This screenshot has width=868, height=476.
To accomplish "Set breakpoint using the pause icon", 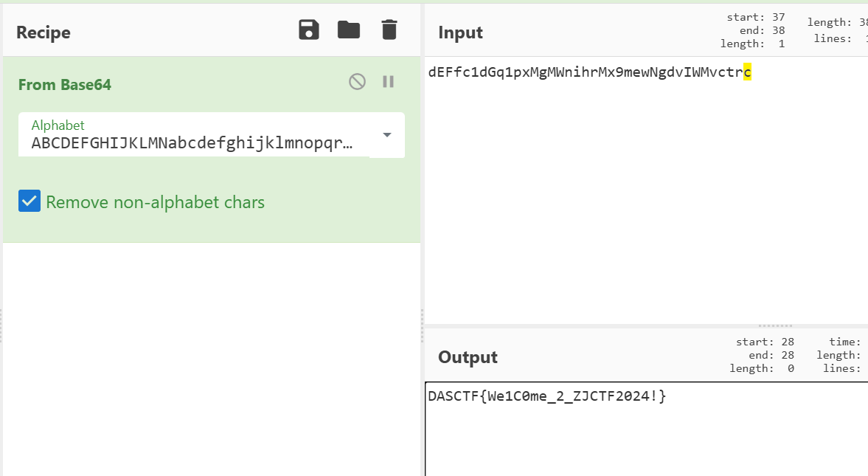I will tap(389, 82).
